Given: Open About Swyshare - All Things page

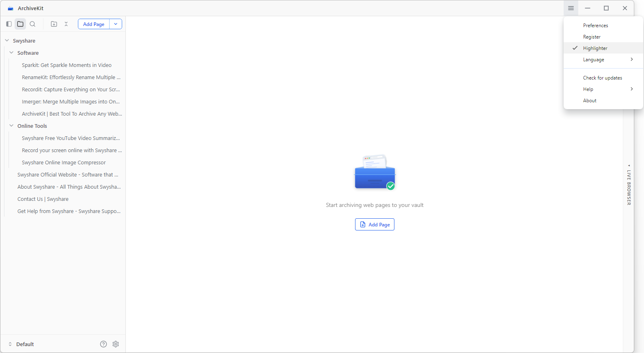Looking at the screenshot, I should point(69,187).
